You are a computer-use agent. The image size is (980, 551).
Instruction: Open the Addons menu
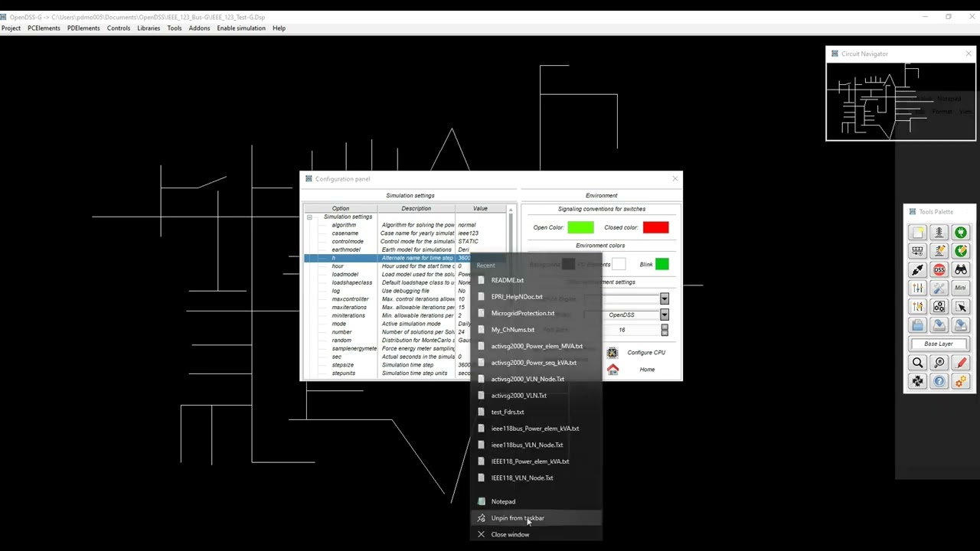tap(199, 28)
